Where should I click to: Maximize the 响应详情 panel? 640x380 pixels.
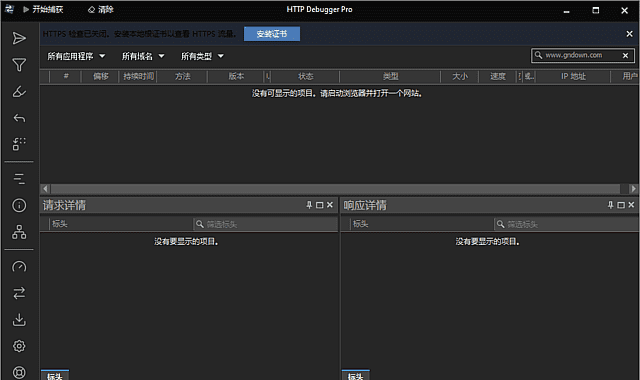(x=621, y=205)
